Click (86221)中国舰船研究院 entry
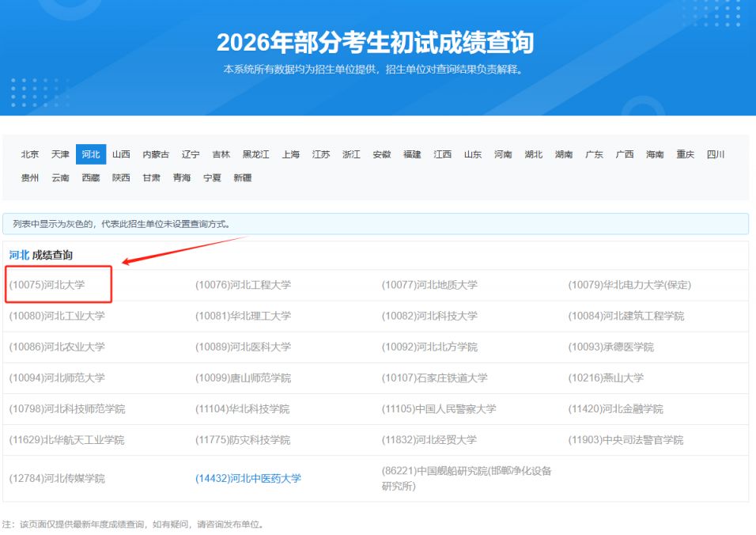The width and height of the screenshot is (756, 535). pos(467,478)
